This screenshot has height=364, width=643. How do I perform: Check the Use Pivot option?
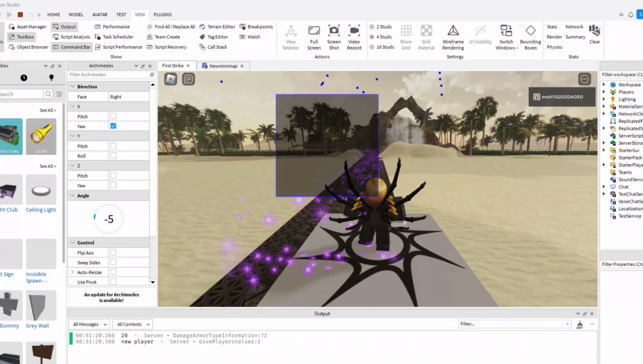coord(113,282)
